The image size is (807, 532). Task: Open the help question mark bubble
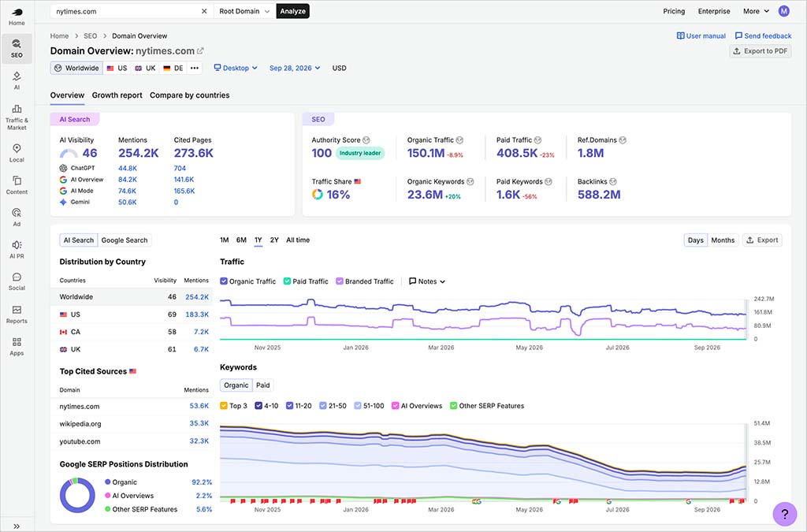[x=784, y=513]
